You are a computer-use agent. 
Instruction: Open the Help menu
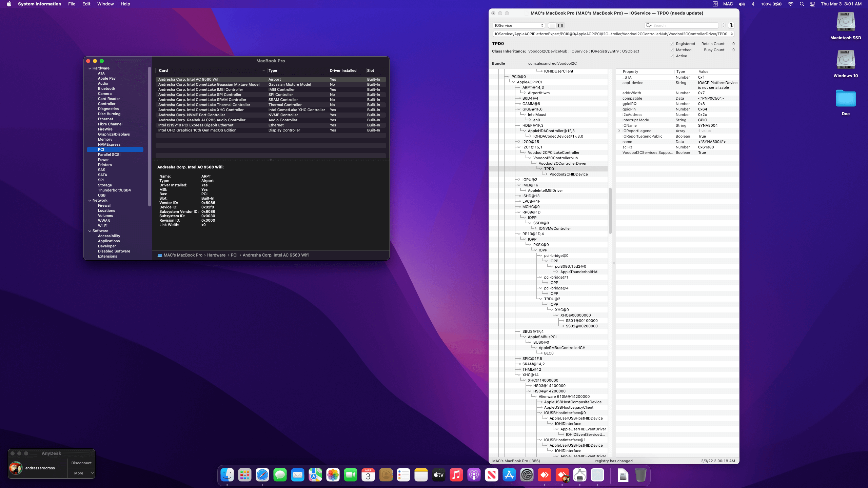125,4
